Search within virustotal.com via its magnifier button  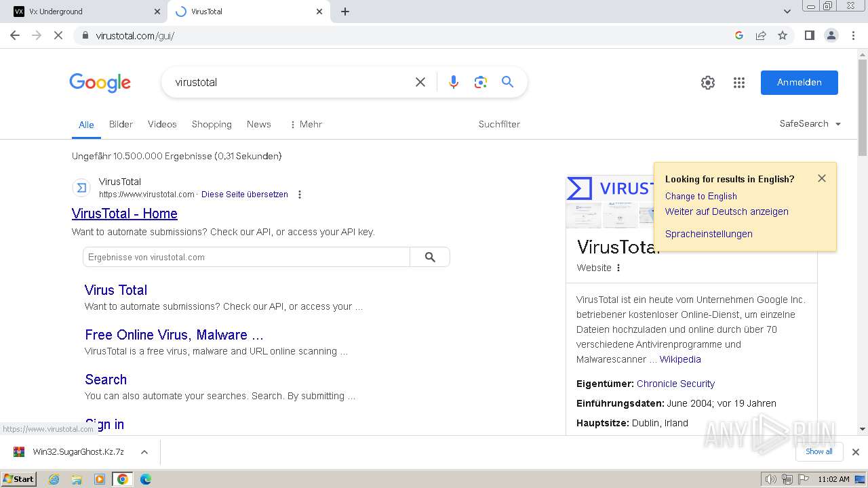(x=430, y=257)
